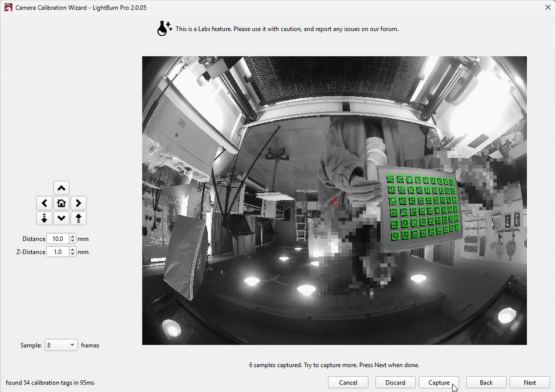This screenshot has width=556, height=392.
Task: Decrease the Z-Distance value by one step
Action: (x=73, y=254)
